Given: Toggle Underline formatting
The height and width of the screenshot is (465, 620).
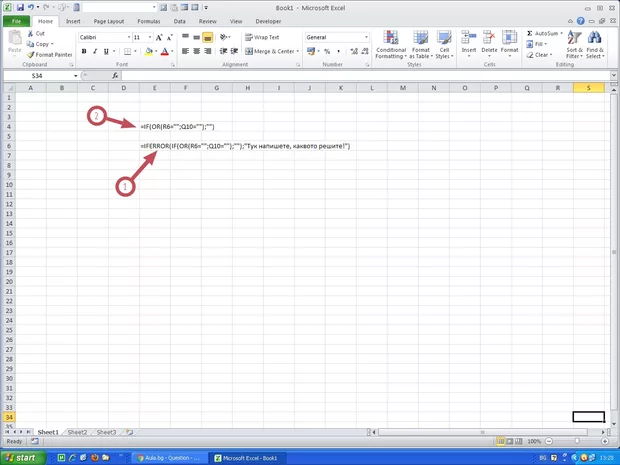Looking at the screenshot, I should click(106, 51).
